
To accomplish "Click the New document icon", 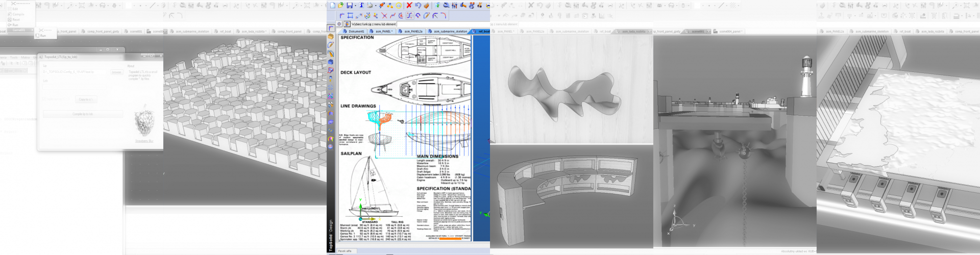I will [x=332, y=5].
